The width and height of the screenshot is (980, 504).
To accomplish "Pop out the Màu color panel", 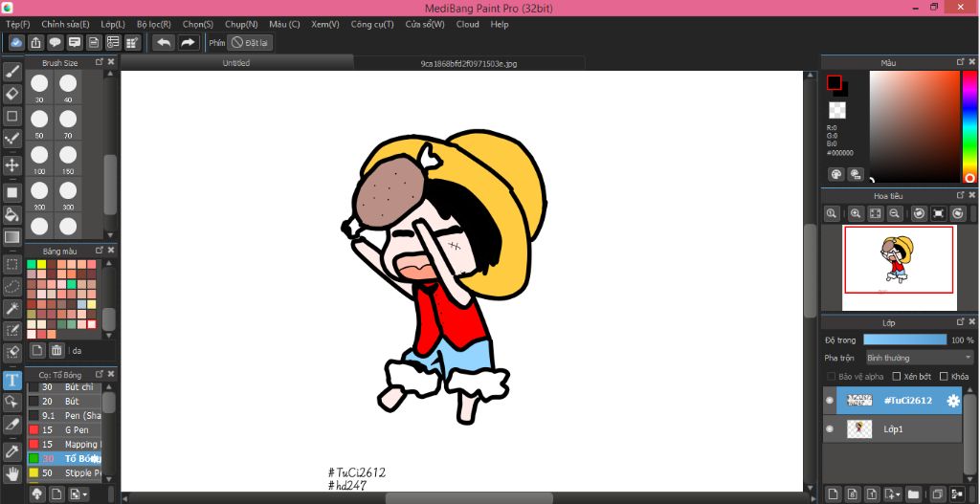I will coord(960,62).
